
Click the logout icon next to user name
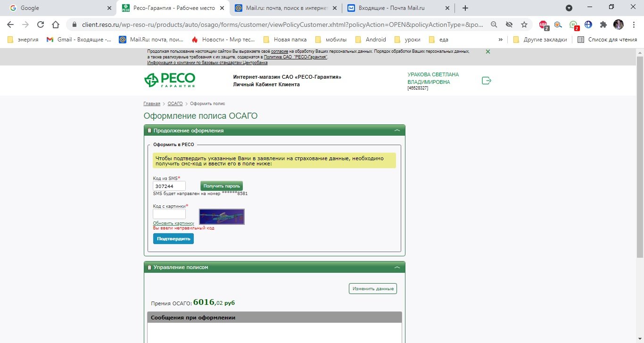(487, 81)
